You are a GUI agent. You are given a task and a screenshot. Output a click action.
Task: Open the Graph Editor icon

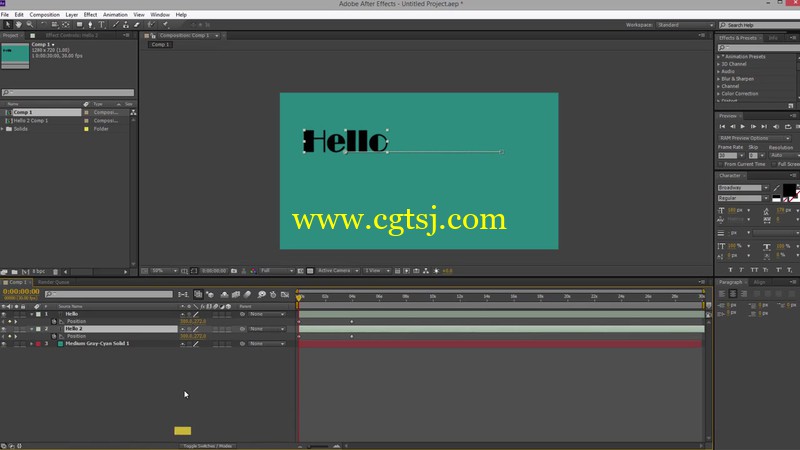285,294
